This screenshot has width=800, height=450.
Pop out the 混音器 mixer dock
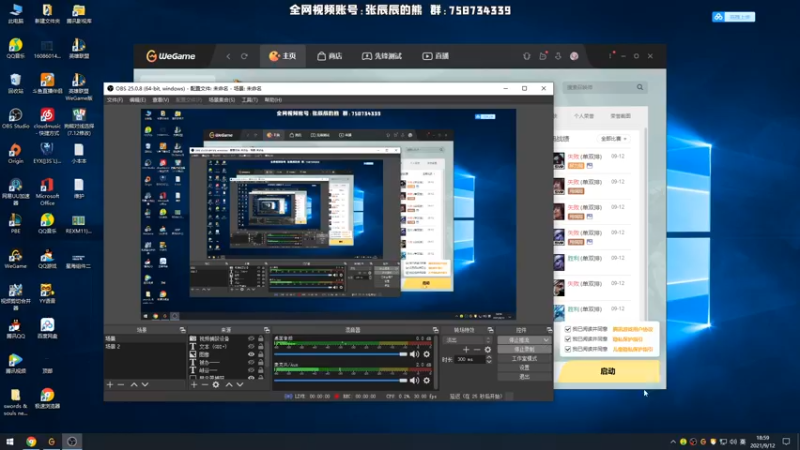435,330
